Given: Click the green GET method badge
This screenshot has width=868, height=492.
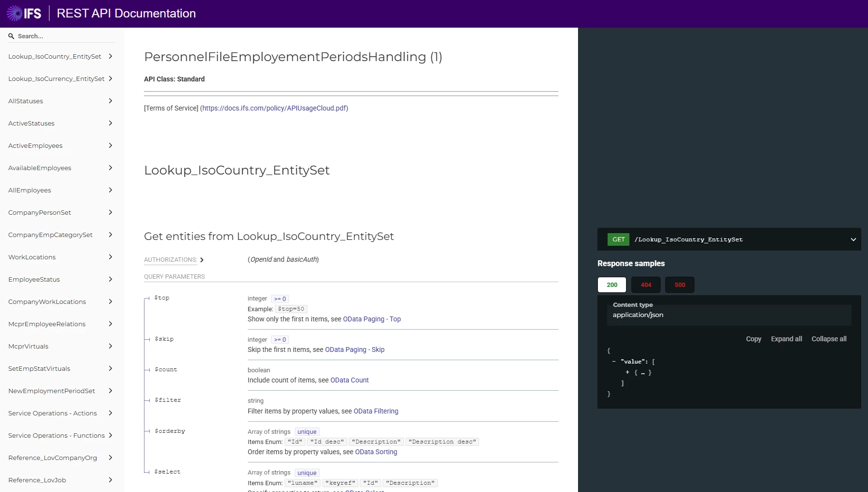Looking at the screenshot, I should [618, 239].
